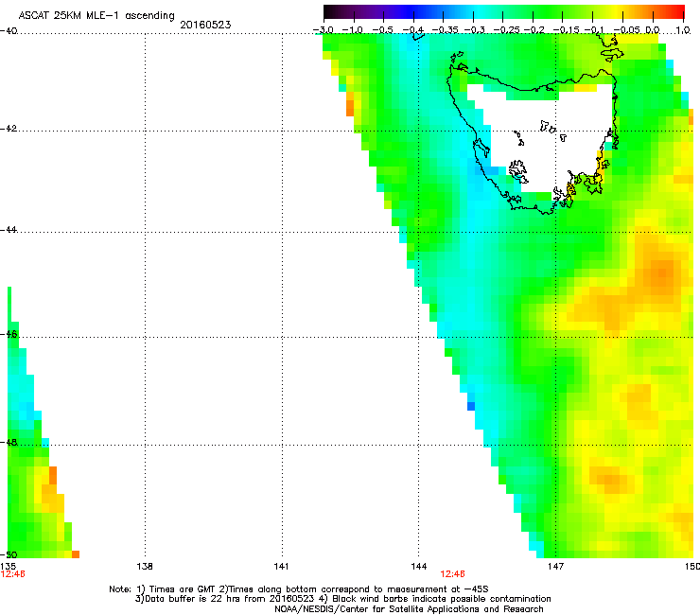The width and height of the screenshot is (700, 615).
Task: Click the longitude label 147
Action: (555, 567)
